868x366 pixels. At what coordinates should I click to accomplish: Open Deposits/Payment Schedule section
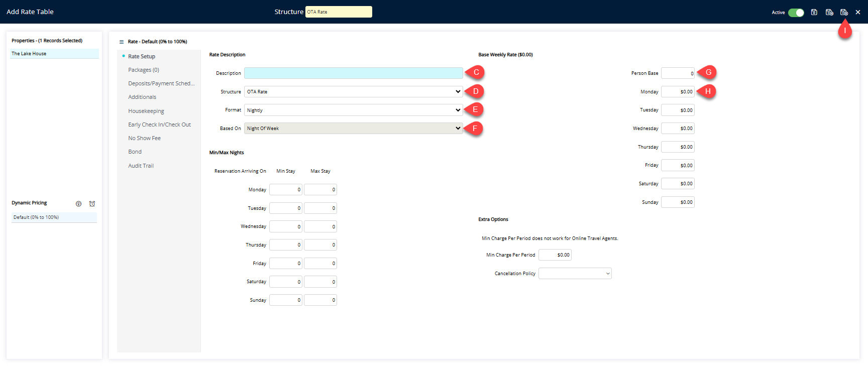[161, 83]
